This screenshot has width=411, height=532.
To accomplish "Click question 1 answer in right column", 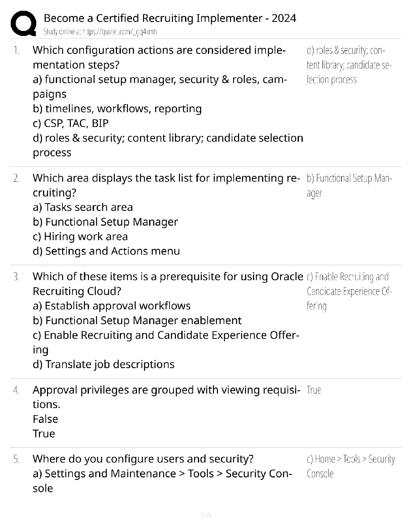I will [349, 65].
